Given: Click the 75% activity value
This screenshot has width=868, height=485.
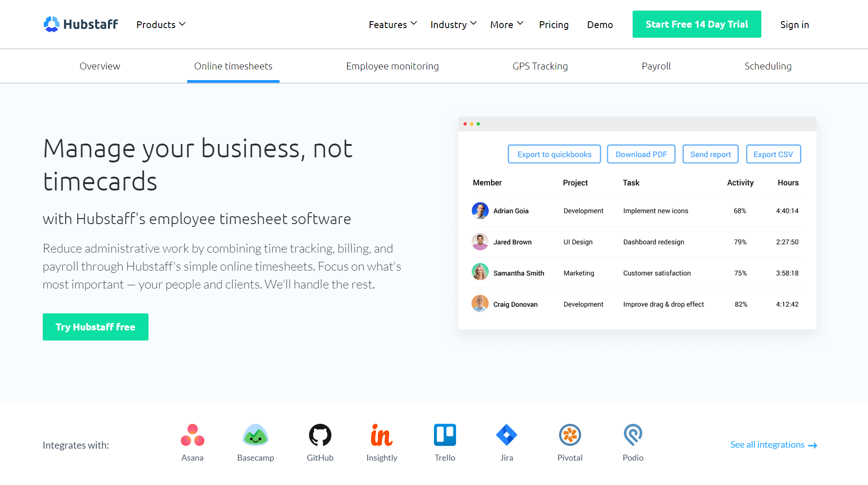Looking at the screenshot, I should [740, 273].
